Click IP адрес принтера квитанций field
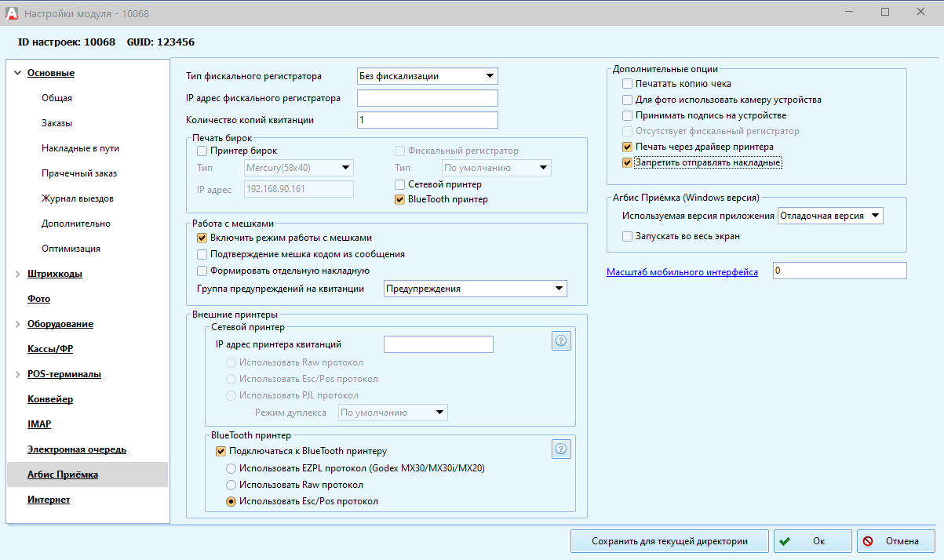 click(x=438, y=344)
